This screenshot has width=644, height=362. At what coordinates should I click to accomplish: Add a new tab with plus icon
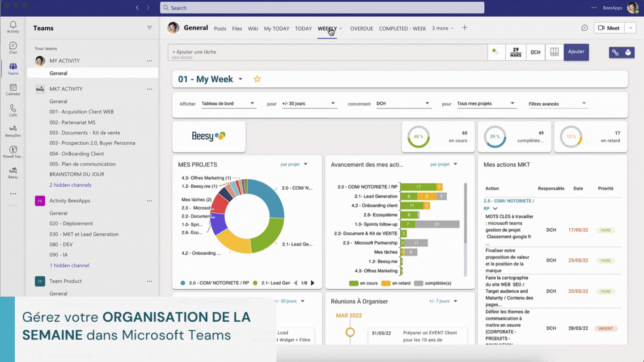tap(465, 28)
